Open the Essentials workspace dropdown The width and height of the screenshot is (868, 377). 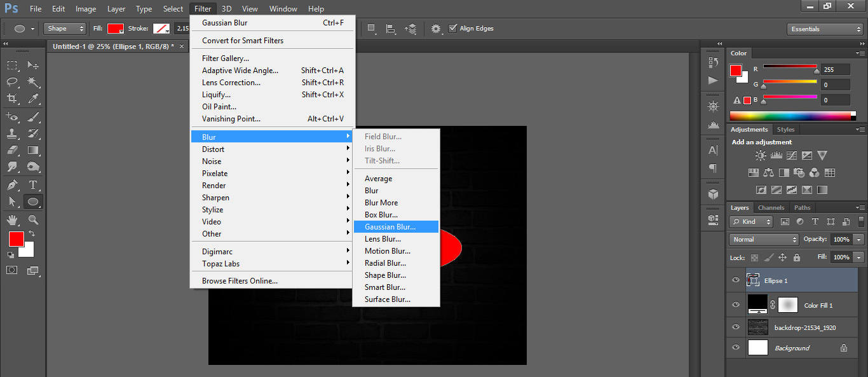[824, 29]
